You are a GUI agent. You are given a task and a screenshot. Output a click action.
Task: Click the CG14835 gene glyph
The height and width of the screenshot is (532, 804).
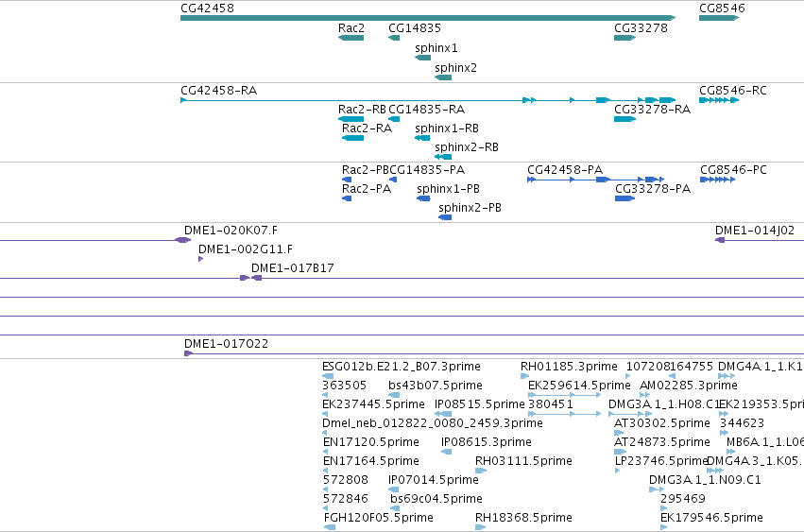pyautogui.click(x=394, y=38)
